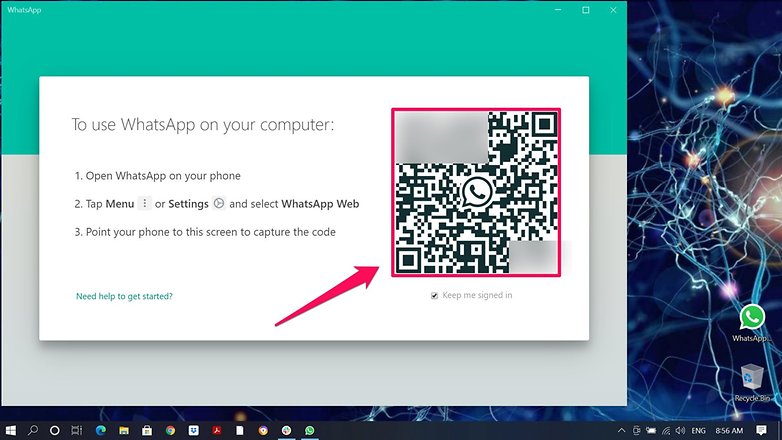Open Dropbox from the taskbar

point(194,430)
